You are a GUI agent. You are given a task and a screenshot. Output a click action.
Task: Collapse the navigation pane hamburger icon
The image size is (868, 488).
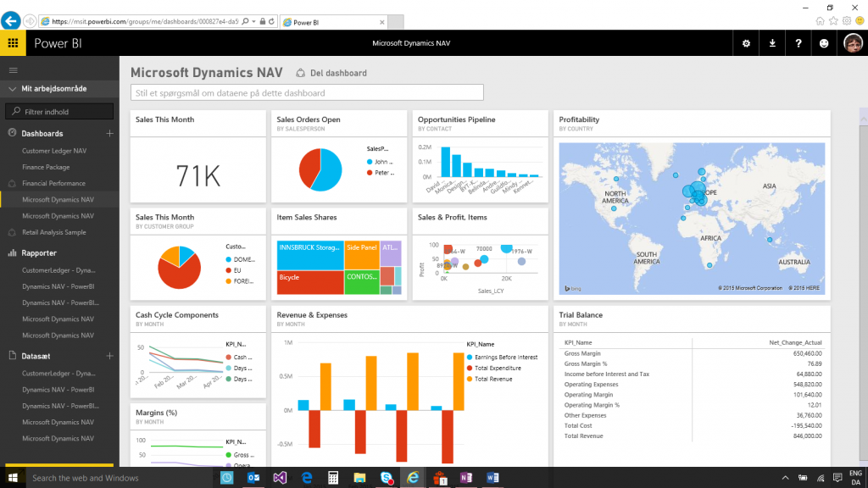[x=13, y=69]
